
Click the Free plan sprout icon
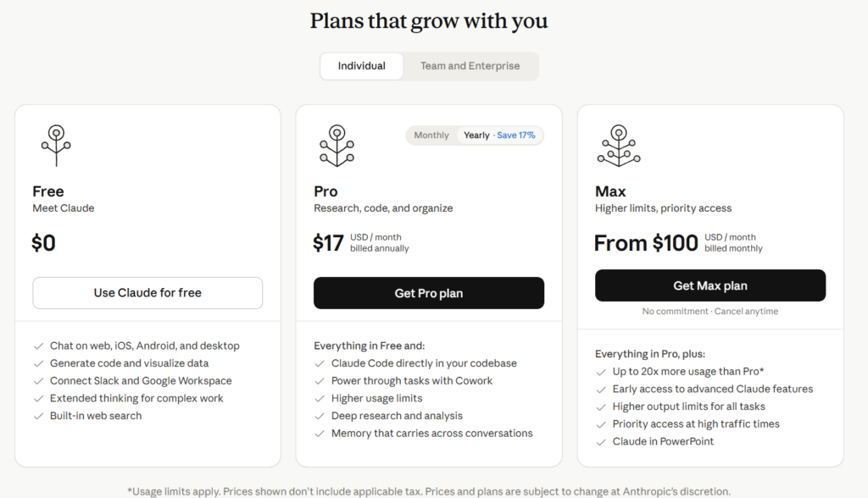coord(56,145)
